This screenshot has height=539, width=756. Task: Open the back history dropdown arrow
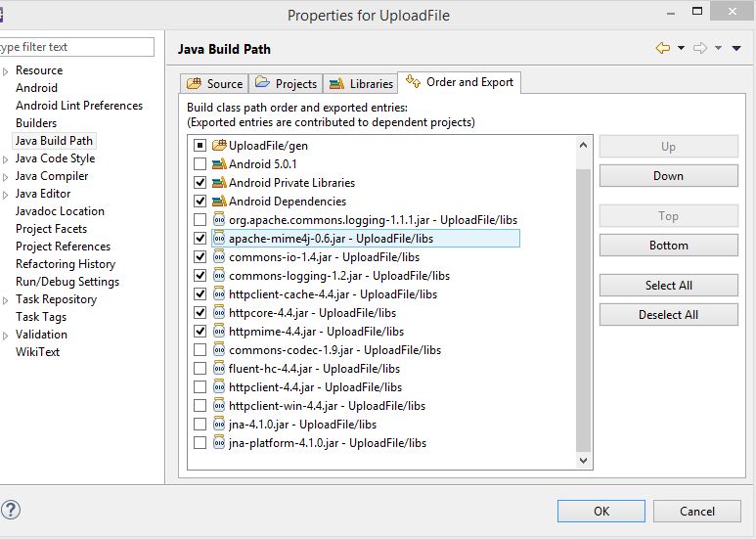[x=681, y=48]
